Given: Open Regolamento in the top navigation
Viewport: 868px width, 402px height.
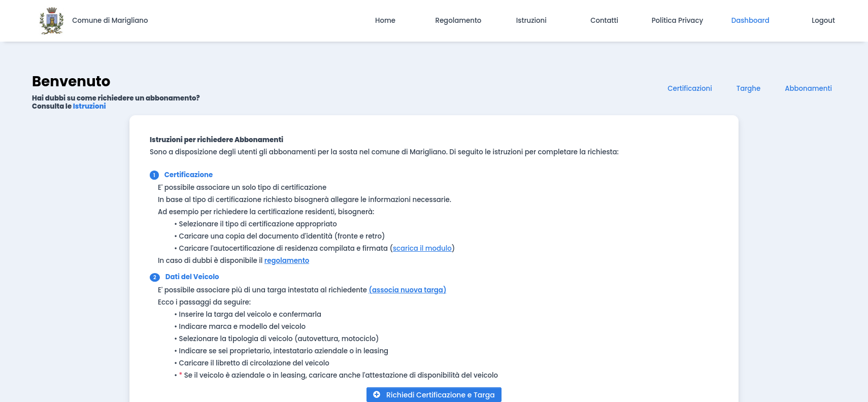Looking at the screenshot, I should [x=458, y=20].
